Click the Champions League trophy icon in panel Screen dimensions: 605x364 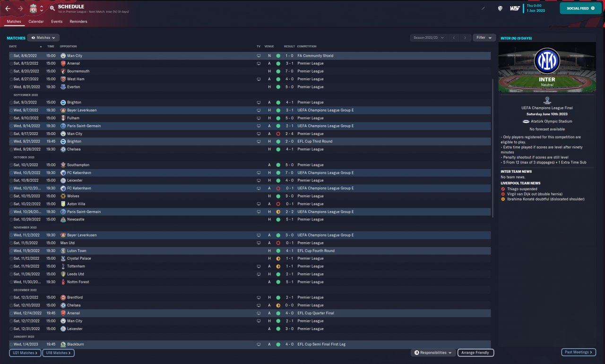point(547,100)
